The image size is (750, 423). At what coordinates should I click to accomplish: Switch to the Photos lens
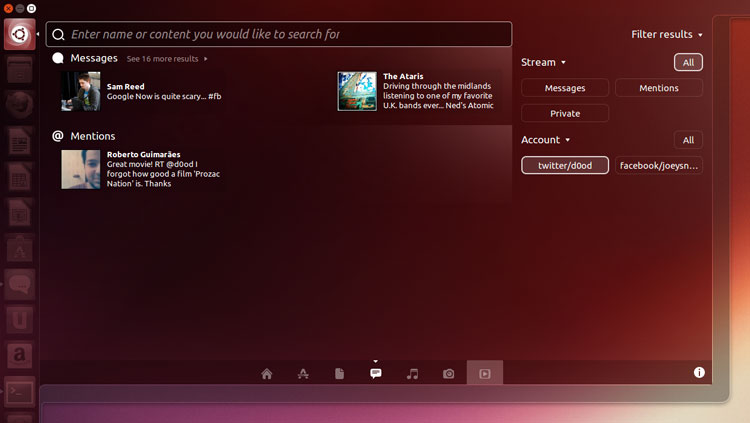(449, 374)
